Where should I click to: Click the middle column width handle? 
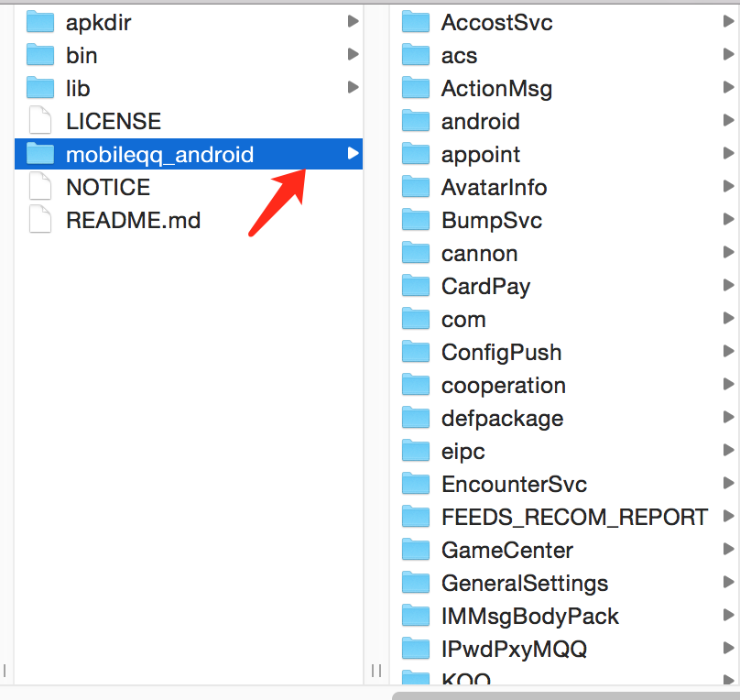(x=376, y=671)
